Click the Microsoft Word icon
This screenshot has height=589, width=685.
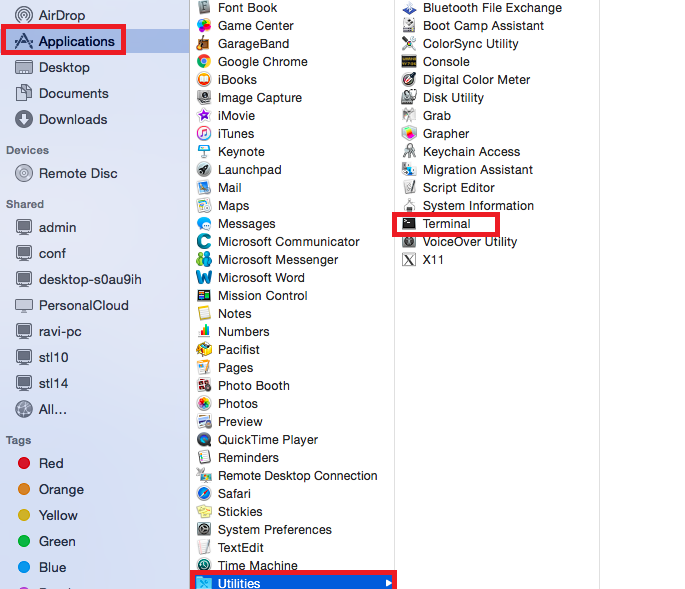204,277
